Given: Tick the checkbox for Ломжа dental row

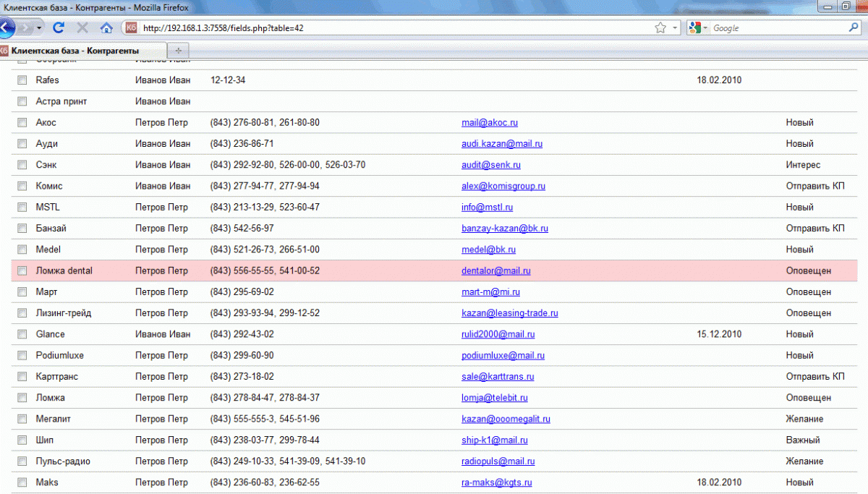Looking at the screenshot, I should coord(22,271).
